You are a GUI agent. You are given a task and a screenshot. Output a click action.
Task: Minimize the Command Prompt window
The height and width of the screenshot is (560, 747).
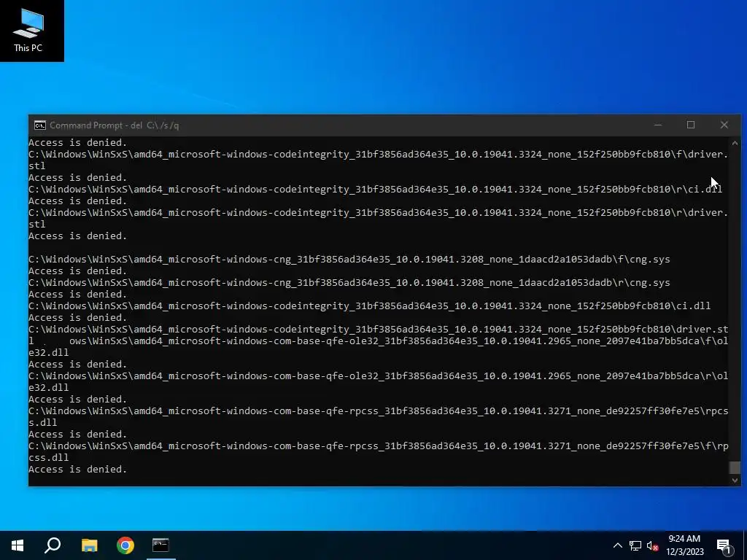tap(658, 125)
